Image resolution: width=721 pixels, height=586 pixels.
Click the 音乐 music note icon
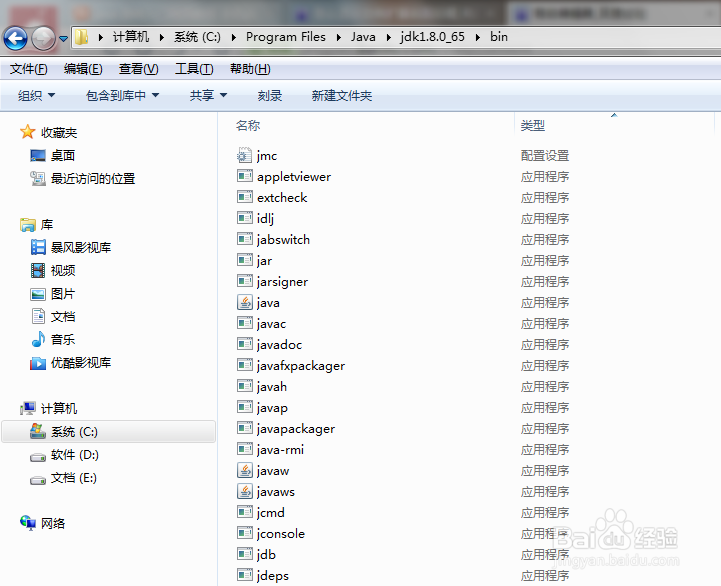click(x=38, y=339)
